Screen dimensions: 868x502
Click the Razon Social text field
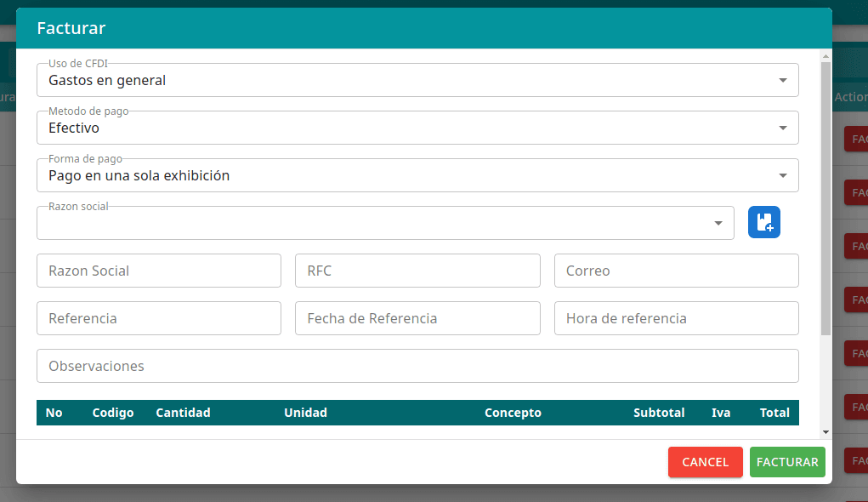point(159,271)
